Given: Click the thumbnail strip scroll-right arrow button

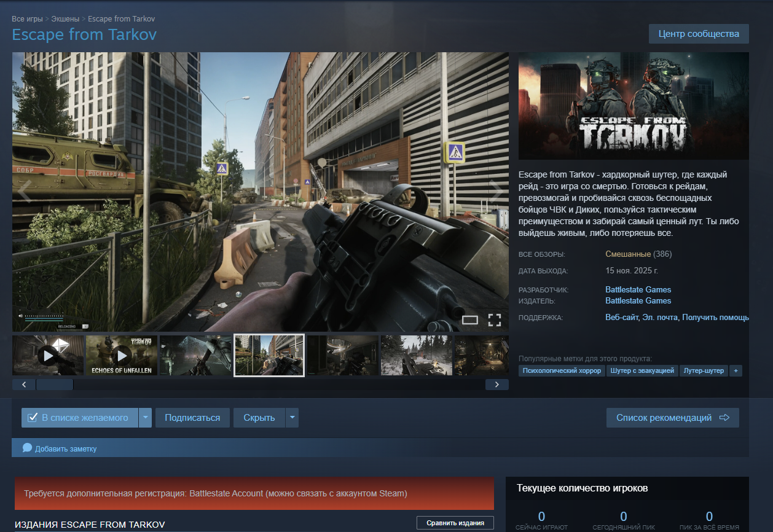Looking at the screenshot, I should point(496,385).
